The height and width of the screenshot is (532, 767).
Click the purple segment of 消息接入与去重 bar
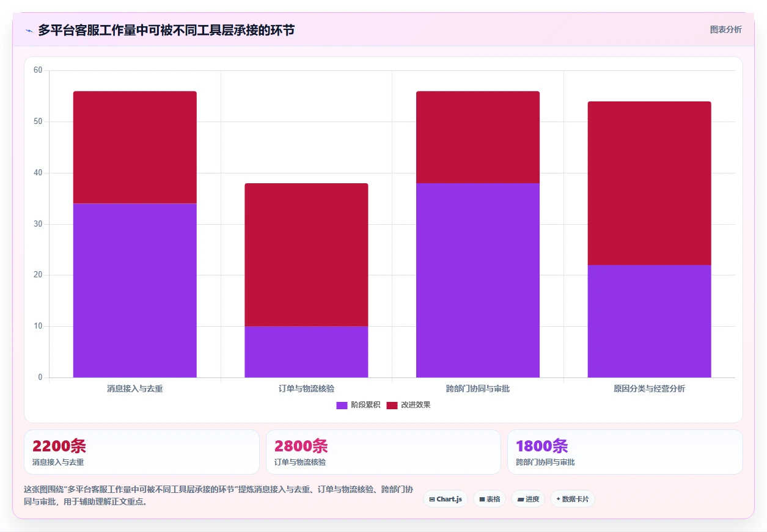(x=135, y=290)
